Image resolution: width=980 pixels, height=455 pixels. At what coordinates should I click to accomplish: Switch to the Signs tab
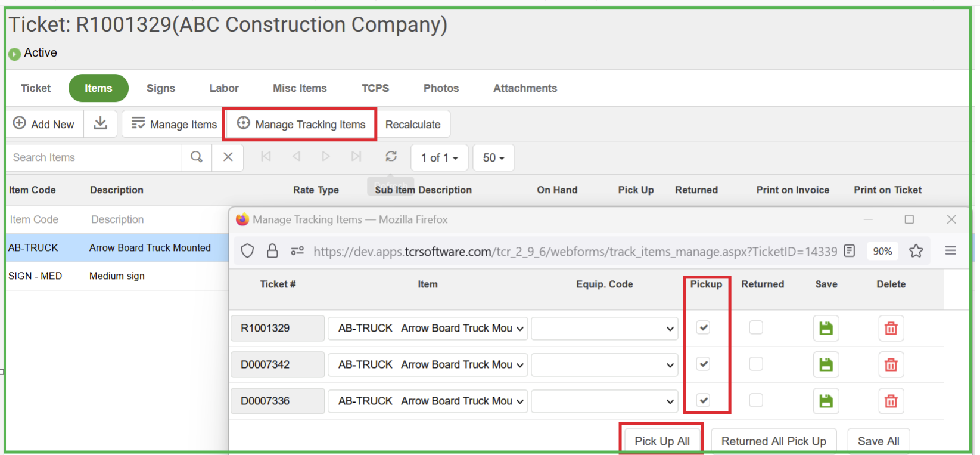tap(161, 88)
